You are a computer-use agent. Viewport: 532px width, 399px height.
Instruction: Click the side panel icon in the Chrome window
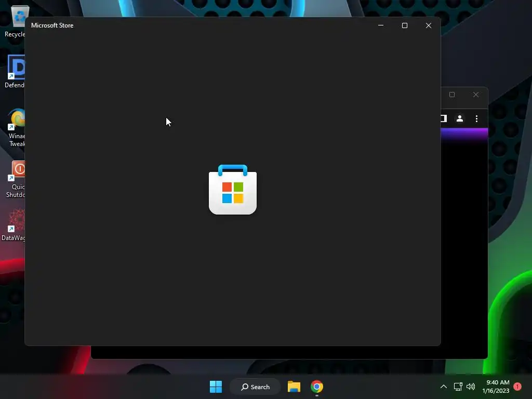444,118
